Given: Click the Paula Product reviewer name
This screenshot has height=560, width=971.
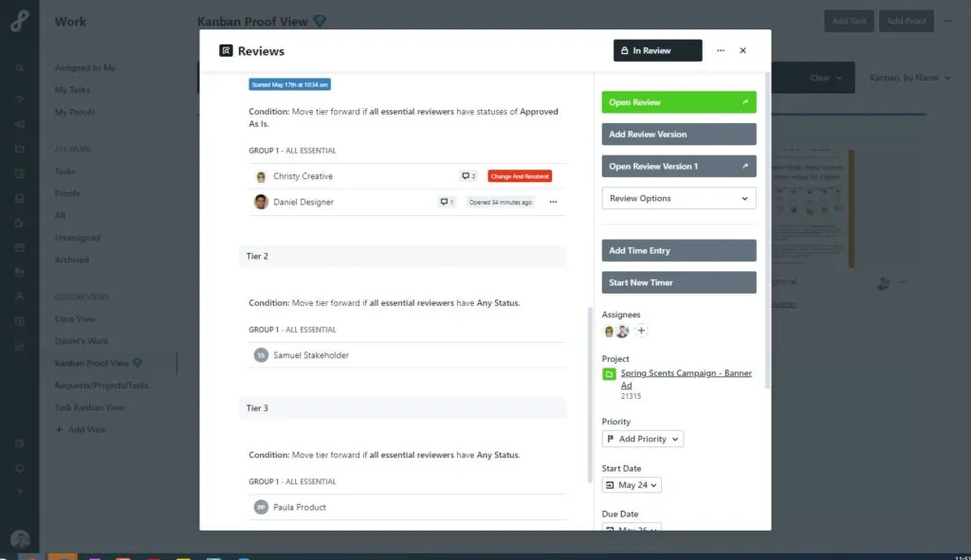Looking at the screenshot, I should (x=299, y=507).
